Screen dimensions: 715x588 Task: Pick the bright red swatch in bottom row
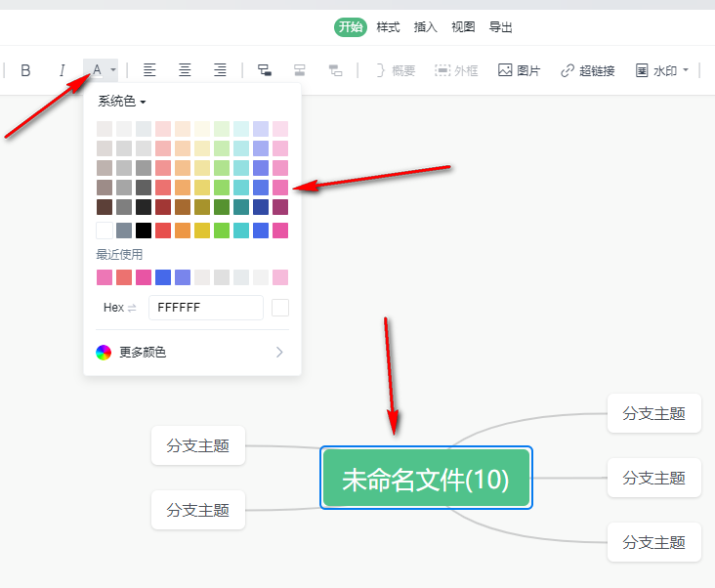(163, 231)
